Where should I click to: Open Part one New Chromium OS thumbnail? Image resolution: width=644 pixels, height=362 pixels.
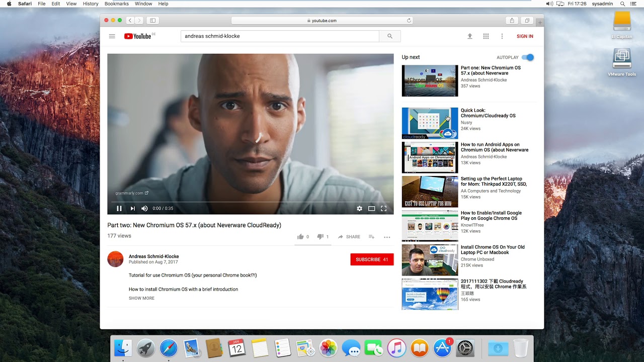pos(430,80)
